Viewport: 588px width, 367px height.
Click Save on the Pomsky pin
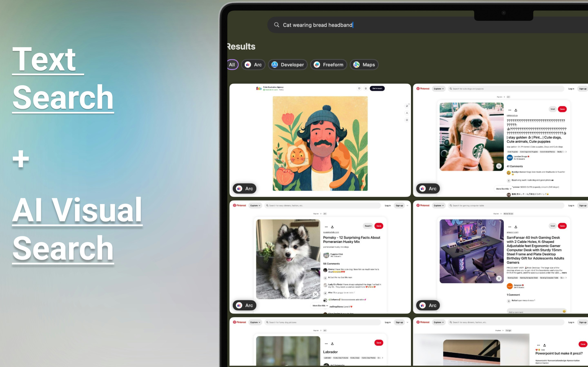(x=379, y=226)
